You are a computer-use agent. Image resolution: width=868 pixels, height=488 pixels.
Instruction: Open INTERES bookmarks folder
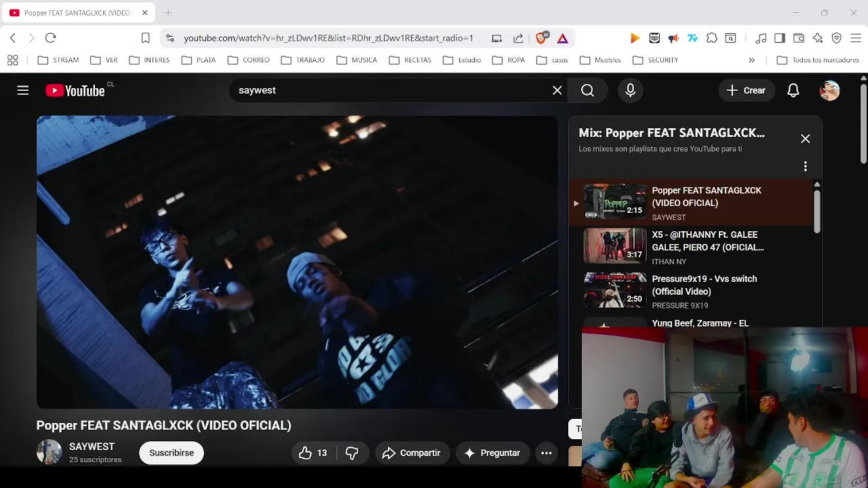(x=149, y=60)
